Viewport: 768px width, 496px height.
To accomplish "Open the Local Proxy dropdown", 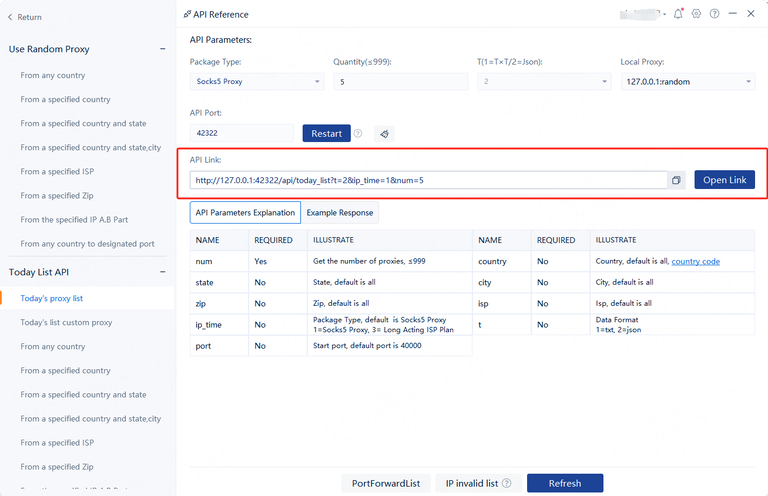I will (687, 82).
